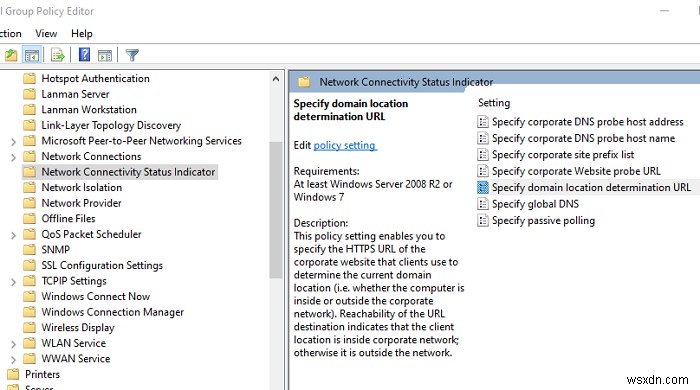Image resolution: width=700 pixels, height=390 pixels.
Task: Select Microsoft Peer-to-Peer Networking Services folder
Action: click(x=132, y=141)
